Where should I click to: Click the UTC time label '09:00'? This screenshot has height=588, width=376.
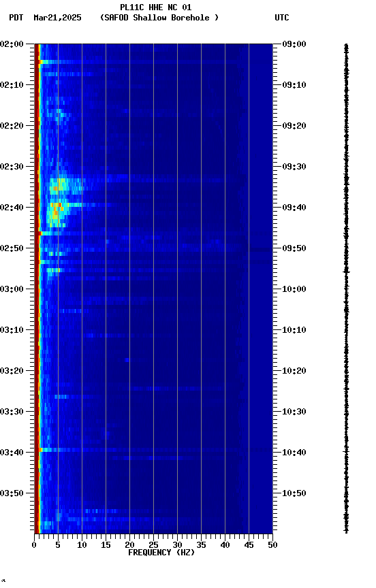click(294, 44)
